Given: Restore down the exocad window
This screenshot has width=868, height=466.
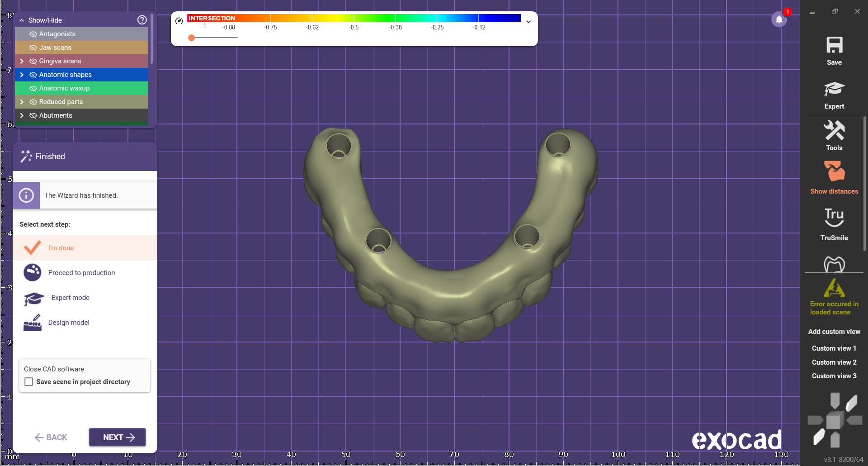Looking at the screenshot, I should click(835, 12).
